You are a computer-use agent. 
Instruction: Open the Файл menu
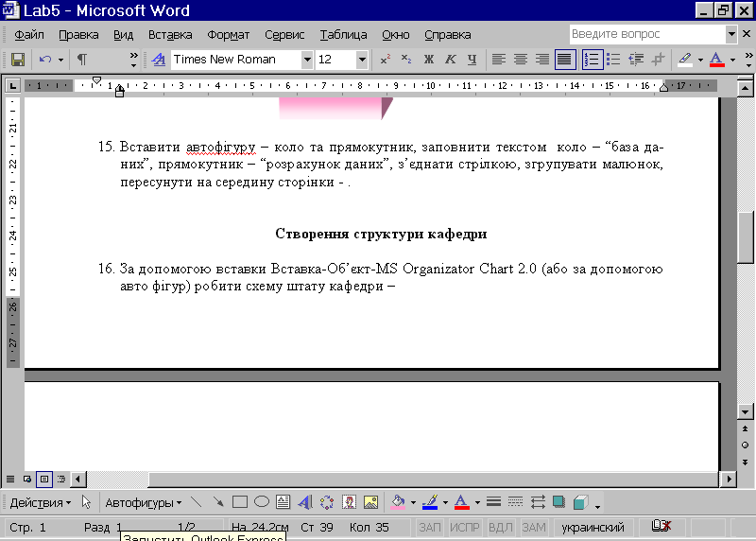coord(29,35)
